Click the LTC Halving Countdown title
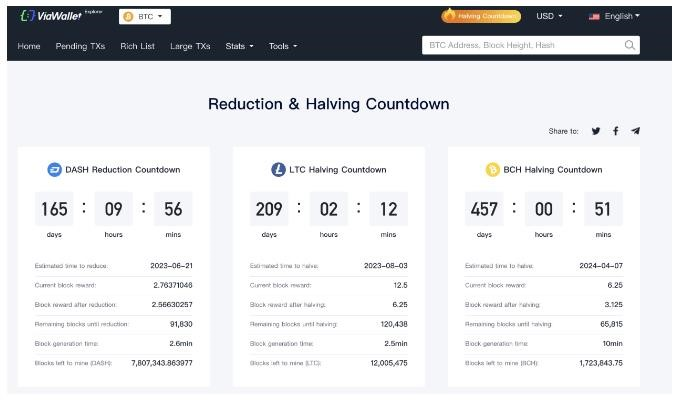The image size is (676, 407). pyautogui.click(x=338, y=169)
